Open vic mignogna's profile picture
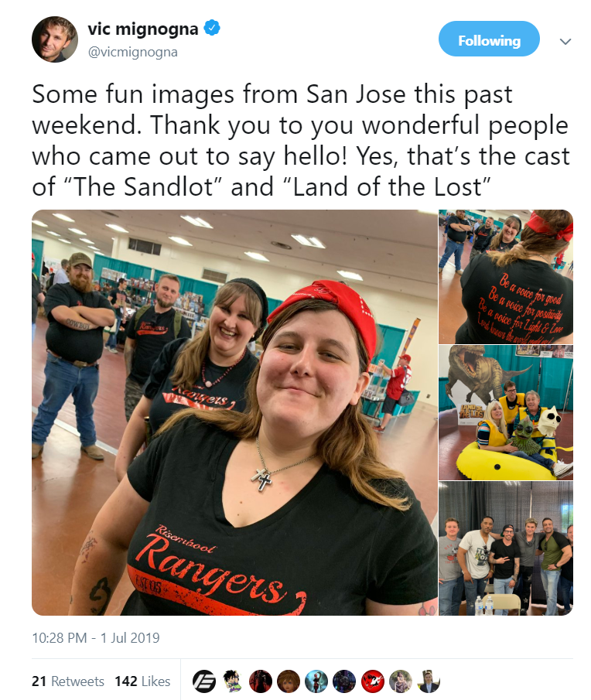 (55, 39)
